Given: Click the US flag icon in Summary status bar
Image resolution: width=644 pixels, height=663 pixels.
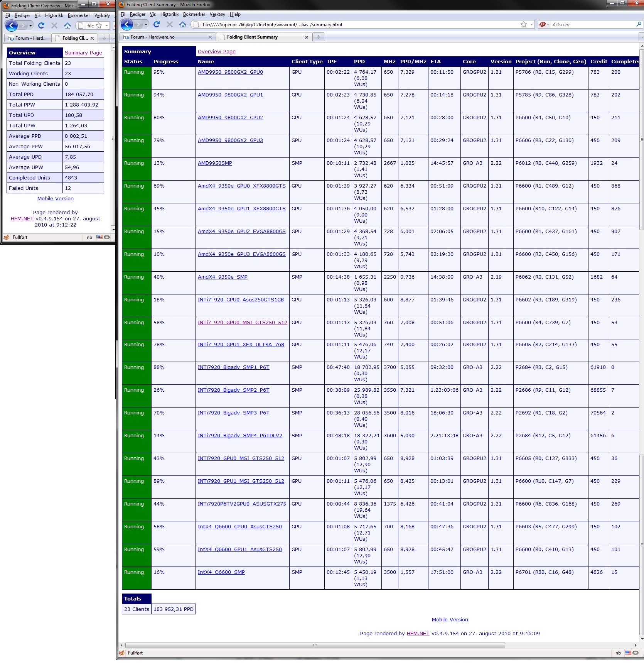Looking at the screenshot, I should 628,653.
